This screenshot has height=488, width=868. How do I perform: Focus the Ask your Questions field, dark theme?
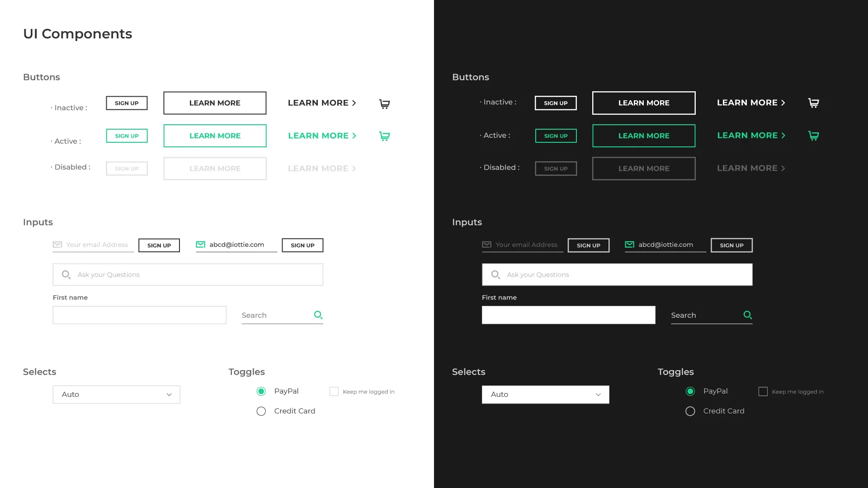pos(617,275)
